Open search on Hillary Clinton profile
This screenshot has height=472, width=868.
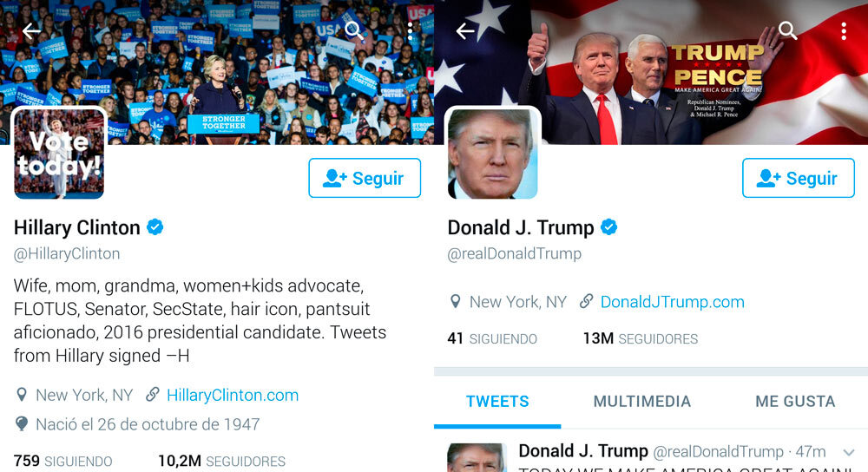354,31
